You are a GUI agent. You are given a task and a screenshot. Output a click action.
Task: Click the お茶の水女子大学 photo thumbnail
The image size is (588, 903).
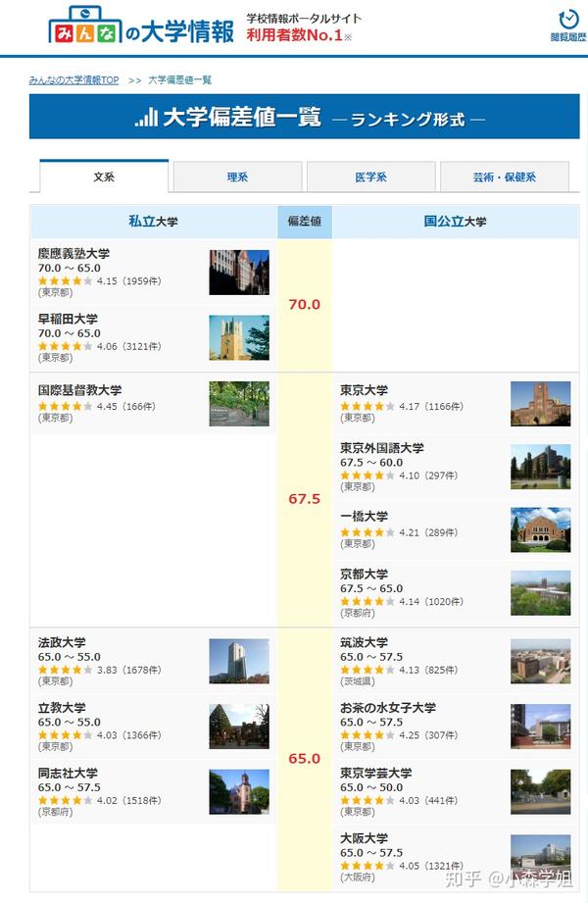pyautogui.click(x=541, y=727)
